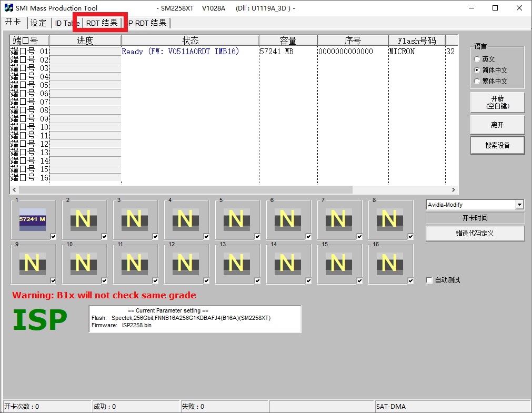Enable the 自动测试 checkbox

point(429,280)
